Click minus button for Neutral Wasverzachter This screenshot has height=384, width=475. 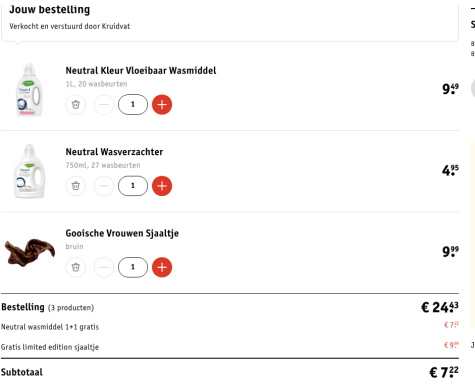[104, 186]
